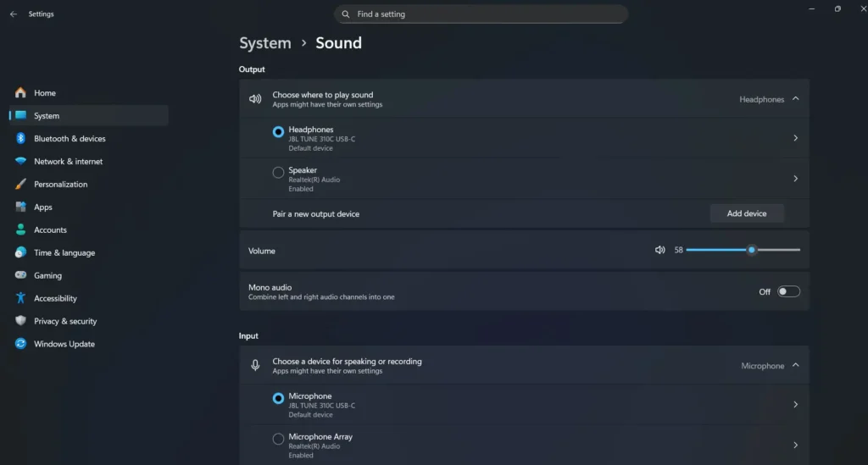
Task: Go to Bluetooth & devices
Action: pyautogui.click(x=88, y=138)
